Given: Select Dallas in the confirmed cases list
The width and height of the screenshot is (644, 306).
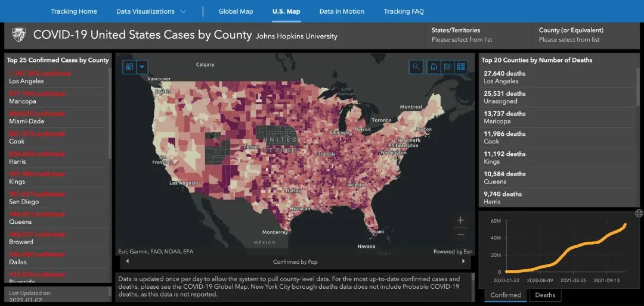Looking at the screenshot, I should [56, 258].
